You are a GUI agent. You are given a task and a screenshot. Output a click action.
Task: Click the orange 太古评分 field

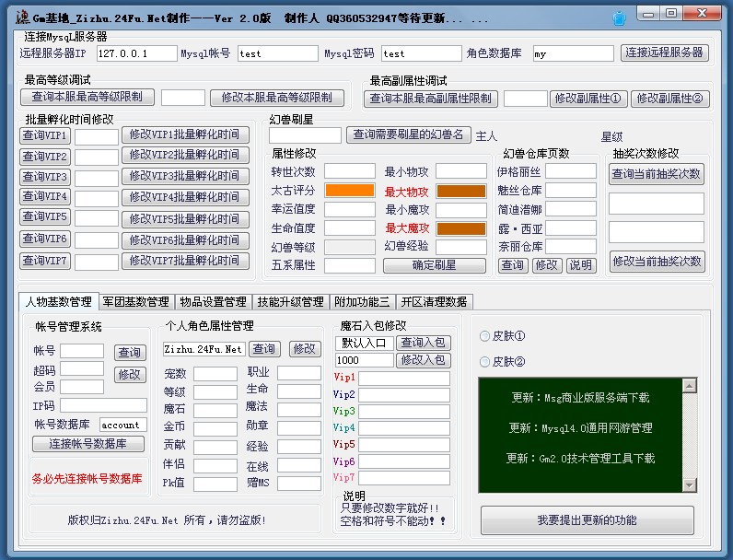349,191
